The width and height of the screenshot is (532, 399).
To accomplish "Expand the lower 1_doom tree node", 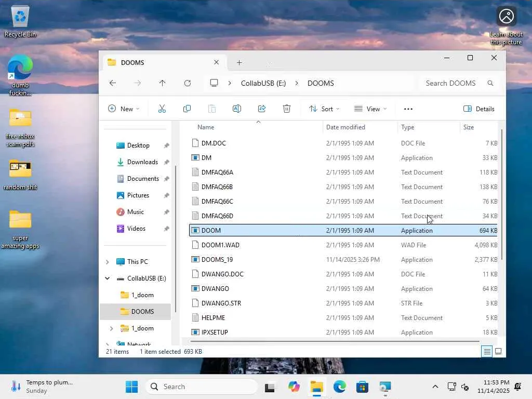I will click(x=111, y=328).
